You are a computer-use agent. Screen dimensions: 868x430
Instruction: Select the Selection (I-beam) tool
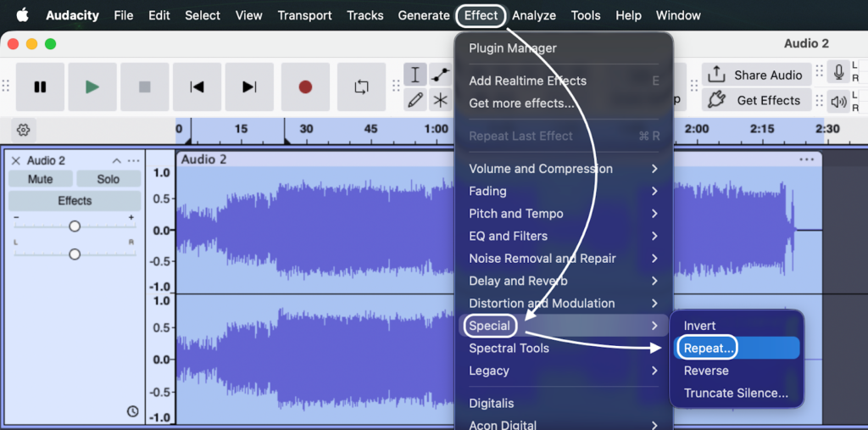point(415,75)
